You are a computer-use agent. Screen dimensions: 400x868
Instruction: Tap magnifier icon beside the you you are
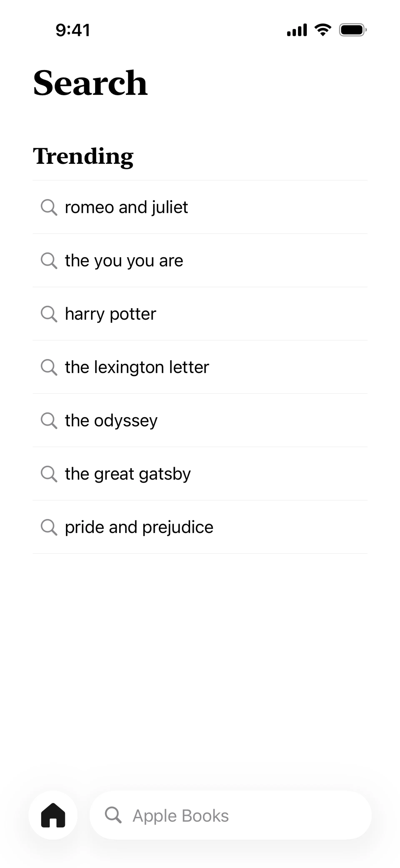pos(49,260)
